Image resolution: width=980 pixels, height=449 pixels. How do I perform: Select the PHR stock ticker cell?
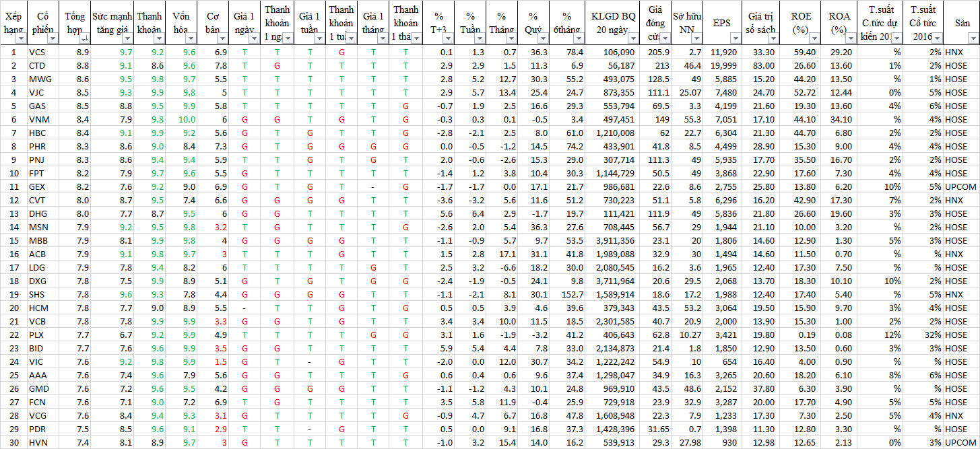click(44, 146)
